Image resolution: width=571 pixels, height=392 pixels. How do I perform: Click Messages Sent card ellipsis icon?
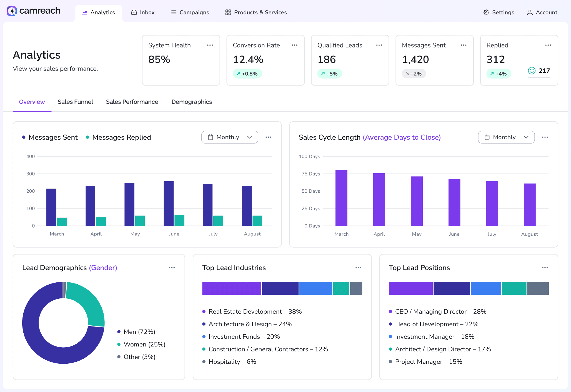pyautogui.click(x=463, y=45)
